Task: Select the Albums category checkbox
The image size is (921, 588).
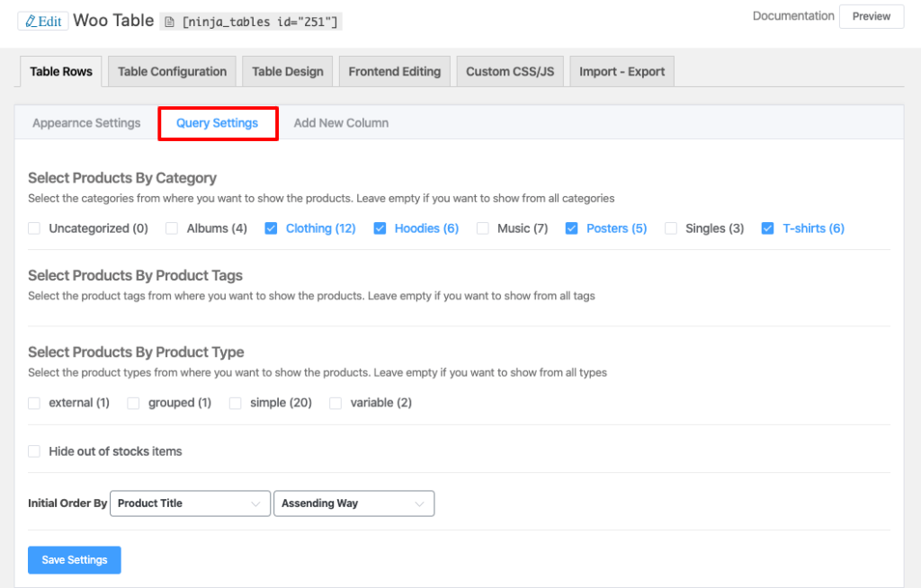Action: click(172, 228)
